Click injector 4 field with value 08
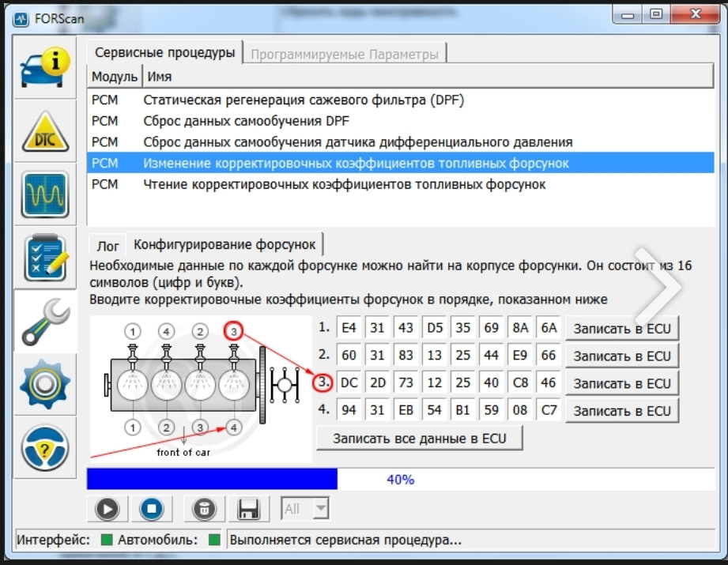Viewport: 728px width, 565px height. (x=520, y=410)
